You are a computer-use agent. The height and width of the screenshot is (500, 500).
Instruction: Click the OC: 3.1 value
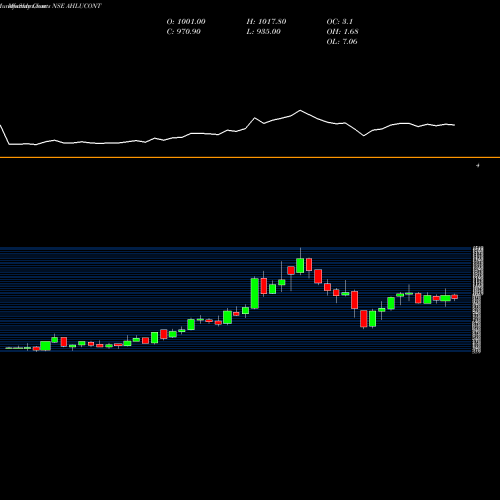[x=340, y=22]
